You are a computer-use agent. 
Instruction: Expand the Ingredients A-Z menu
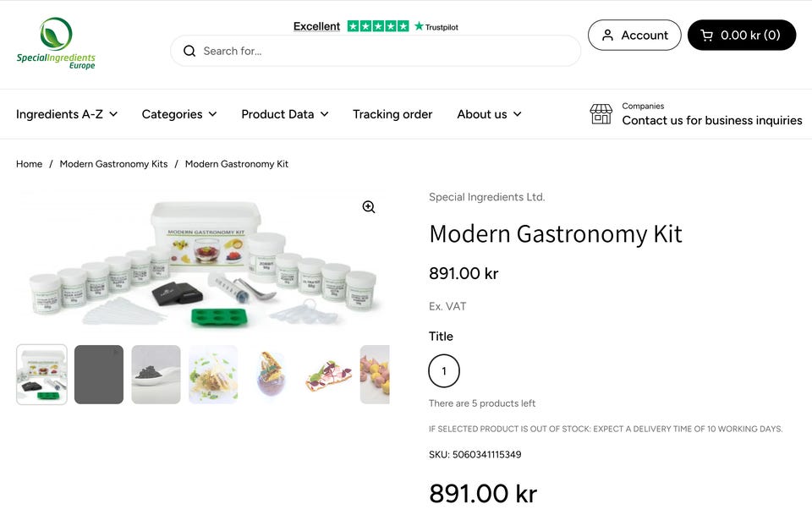pyautogui.click(x=67, y=114)
